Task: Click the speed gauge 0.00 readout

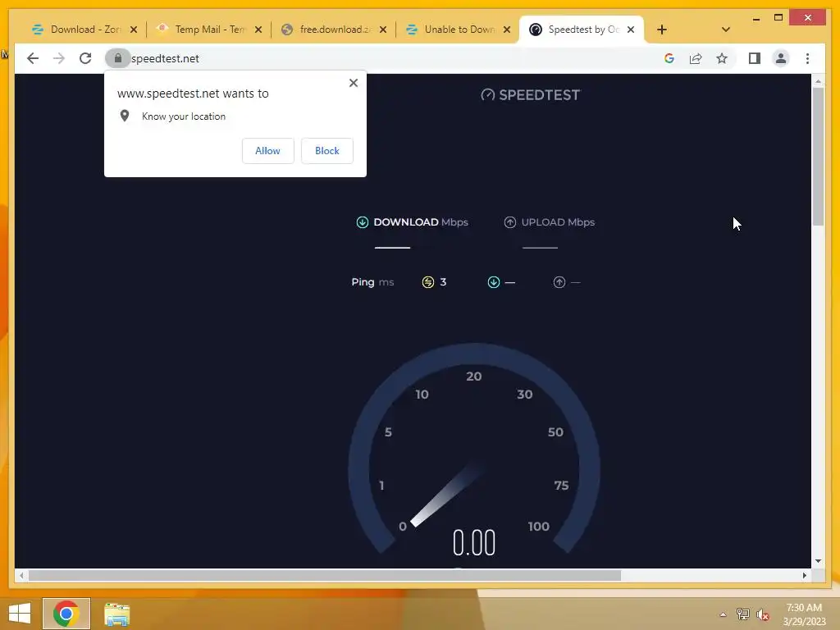Action: tap(474, 542)
